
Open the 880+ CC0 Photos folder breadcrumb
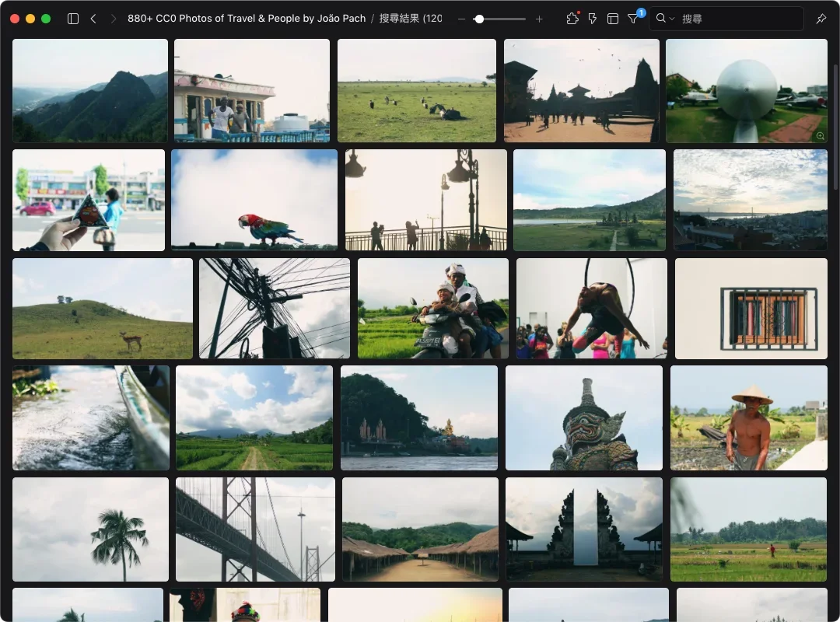pos(247,19)
